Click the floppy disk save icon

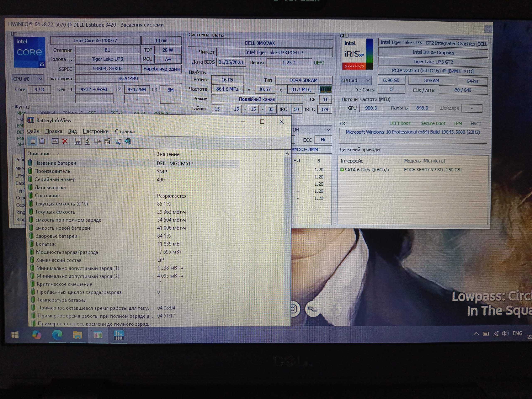[x=78, y=142]
